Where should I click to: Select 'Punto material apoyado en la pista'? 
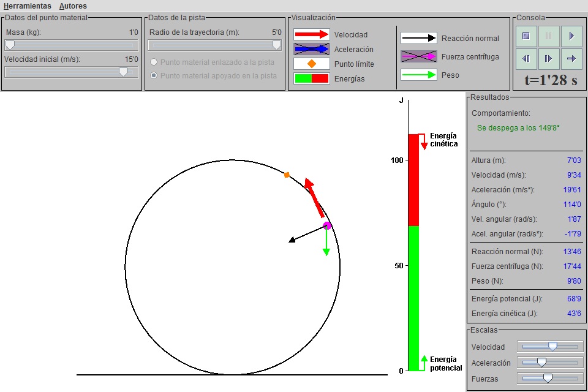154,76
